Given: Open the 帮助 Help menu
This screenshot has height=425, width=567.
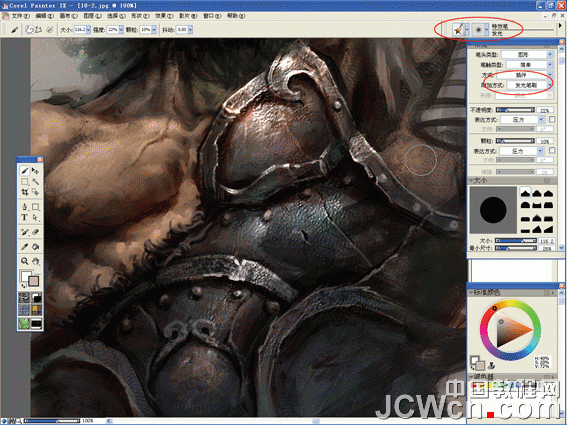Looking at the screenshot, I should pyautogui.click(x=236, y=16).
